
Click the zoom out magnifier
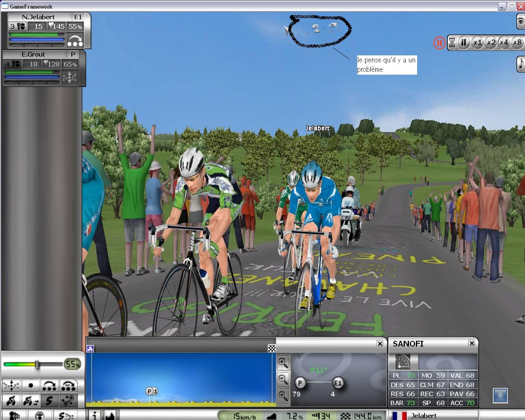click(283, 379)
